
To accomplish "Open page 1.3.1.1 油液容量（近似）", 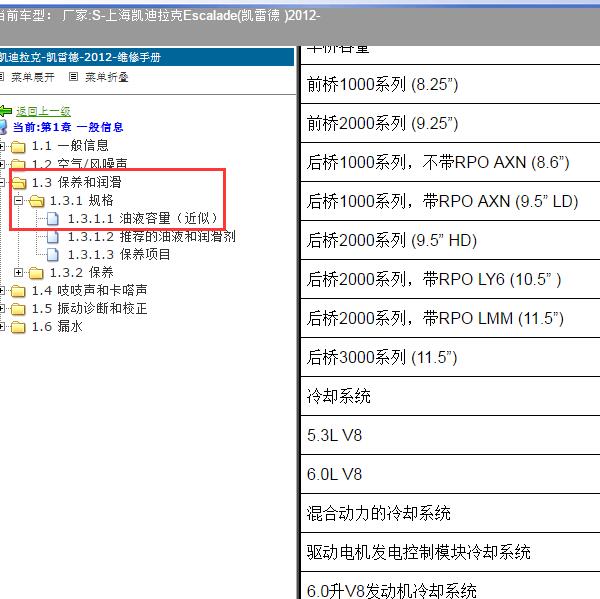I will click(x=143, y=218).
